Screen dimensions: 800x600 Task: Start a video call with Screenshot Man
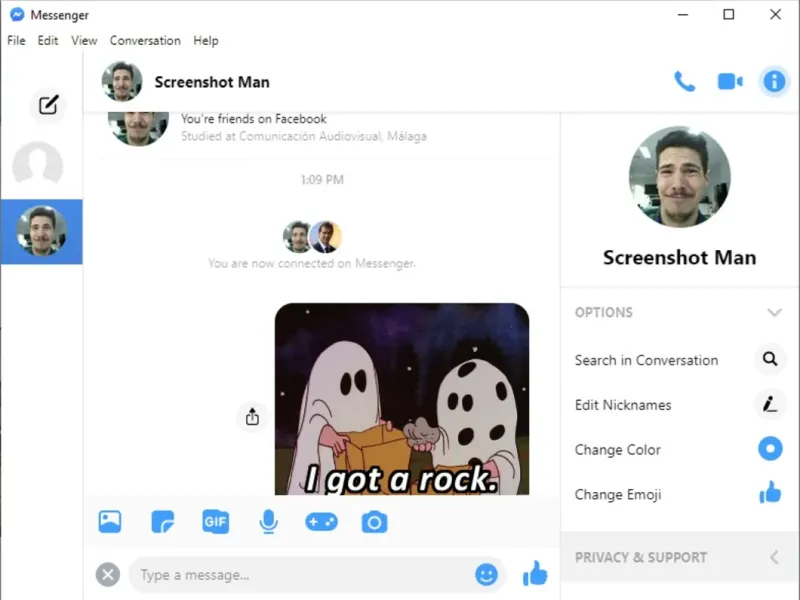[x=730, y=82]
